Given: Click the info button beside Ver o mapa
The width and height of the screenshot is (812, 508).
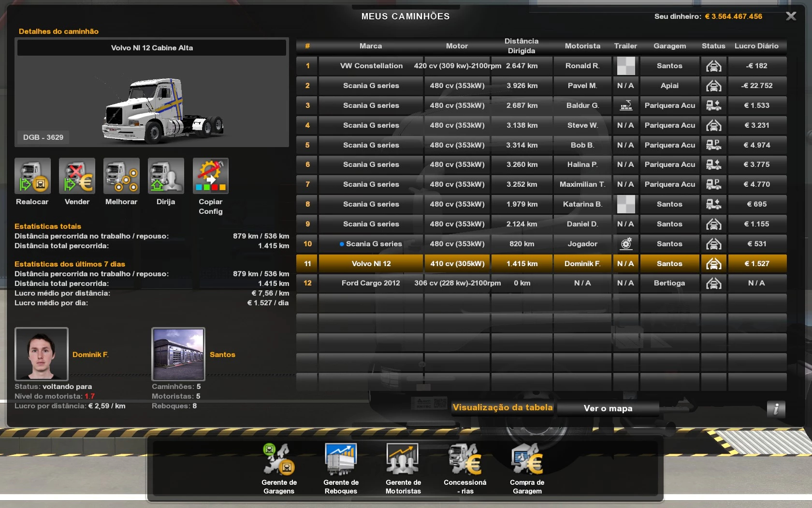Looking at the screenshot, I should pos(776,409).
